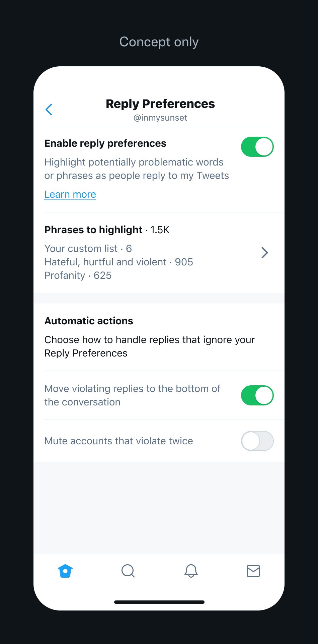The width and height of the screenshot is (318, 644).
Task: Open the Learn more link
Action: click(70, 194)
